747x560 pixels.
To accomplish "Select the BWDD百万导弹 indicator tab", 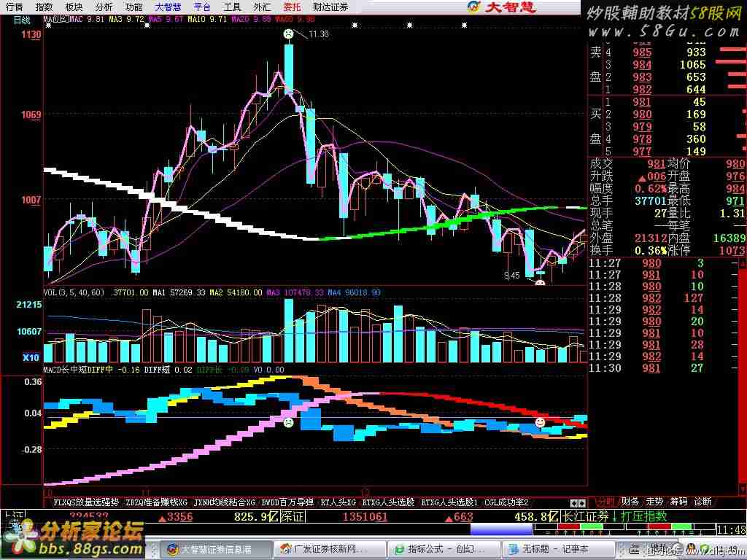I will pyautogui.click(x=287, y=502).
